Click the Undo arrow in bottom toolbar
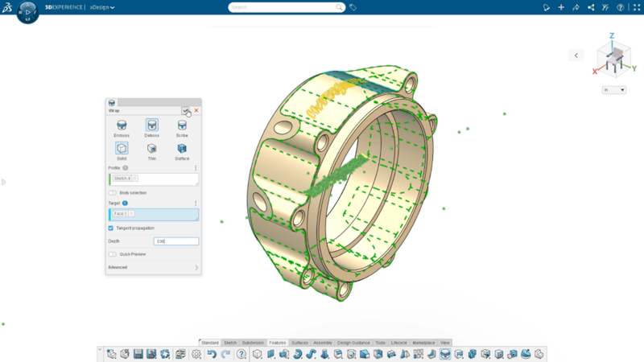 211,354
